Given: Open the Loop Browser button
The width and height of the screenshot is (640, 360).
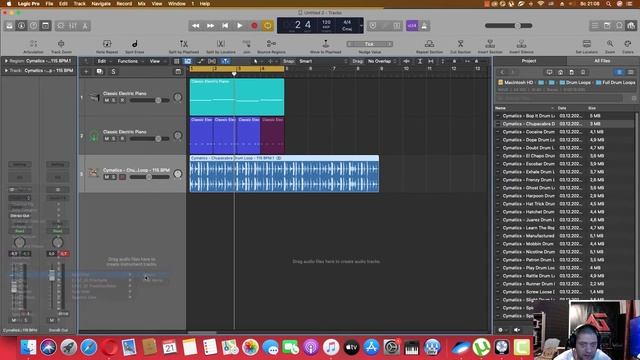Looking at the screenshot, I should coord(619,26).
